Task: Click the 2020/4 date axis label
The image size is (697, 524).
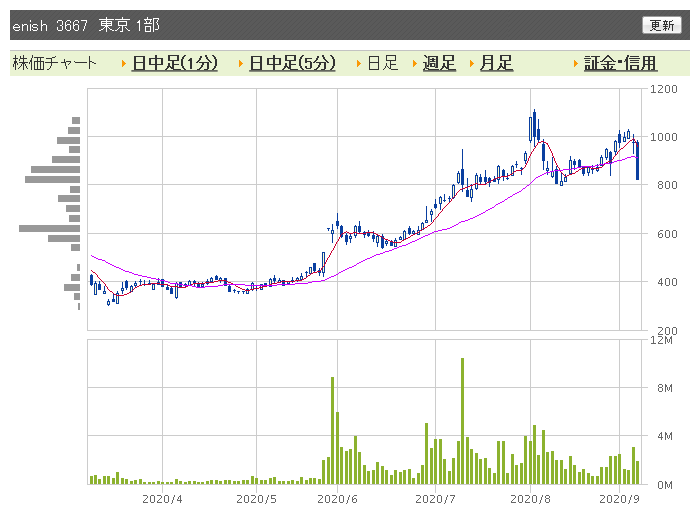Action: tap(162, 499)
